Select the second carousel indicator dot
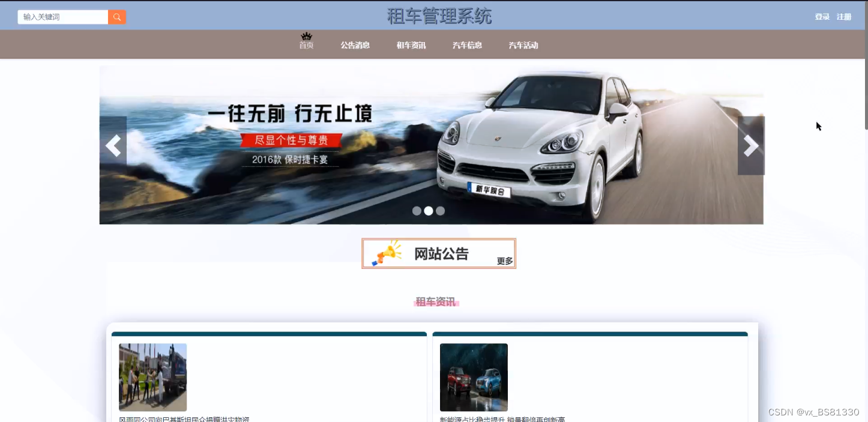Viewport: 868px width, 422px height. (x=429, y=211)
